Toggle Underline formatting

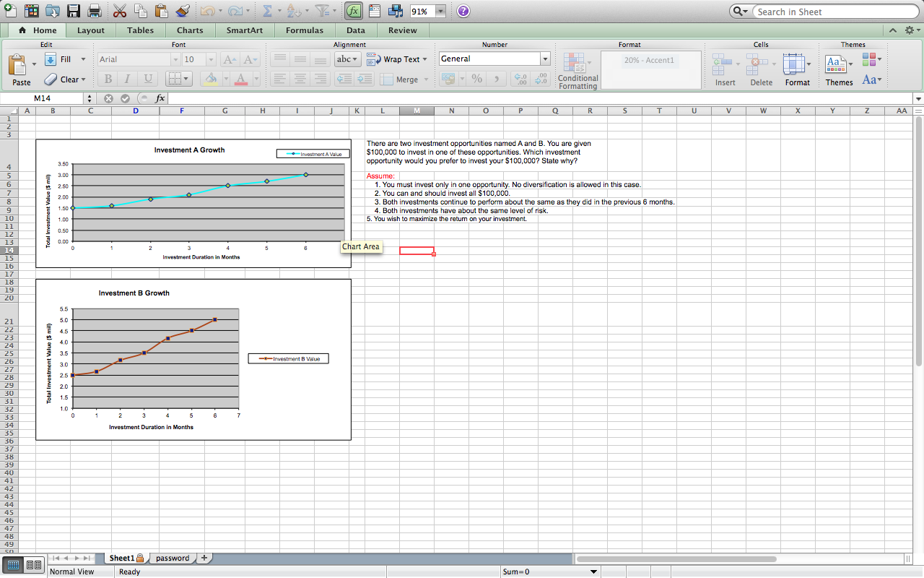[148, 79]
